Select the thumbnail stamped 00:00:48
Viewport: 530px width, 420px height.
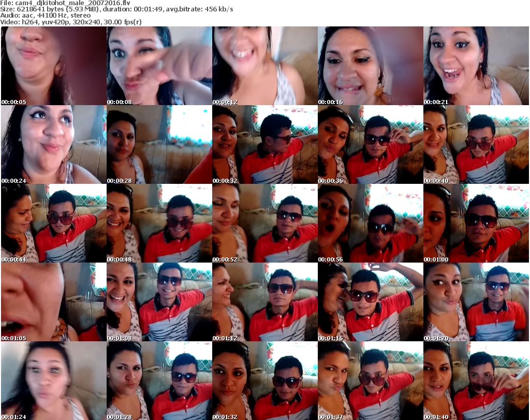pos(159,223)
